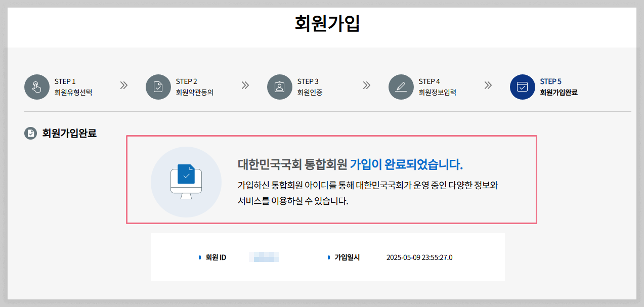This screenshot has height=307, width=644.
Task: Click the paragraph starting 가입하신 통합회원 아이디를
Action: click(x=368, y=193)
